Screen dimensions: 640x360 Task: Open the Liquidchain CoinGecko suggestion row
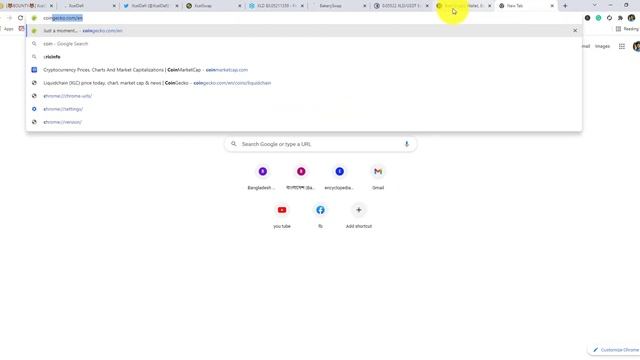304,83
